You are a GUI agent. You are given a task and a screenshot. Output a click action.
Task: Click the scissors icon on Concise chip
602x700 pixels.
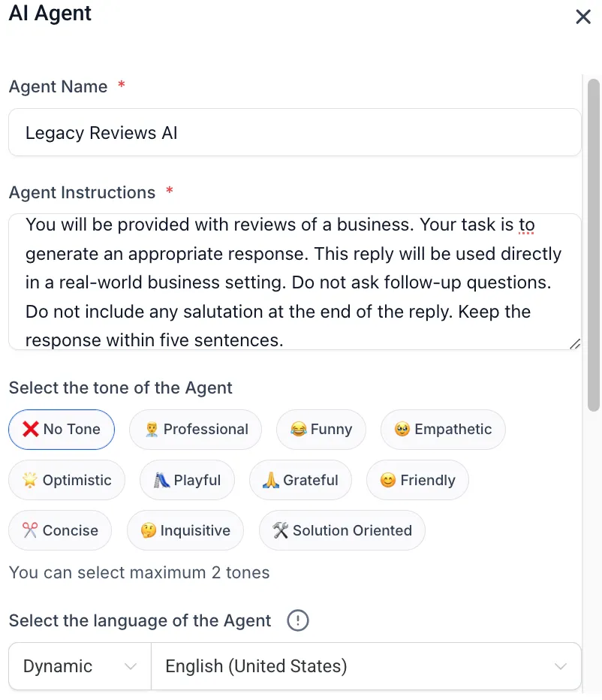pyautogui.click(x=30, y=530)
